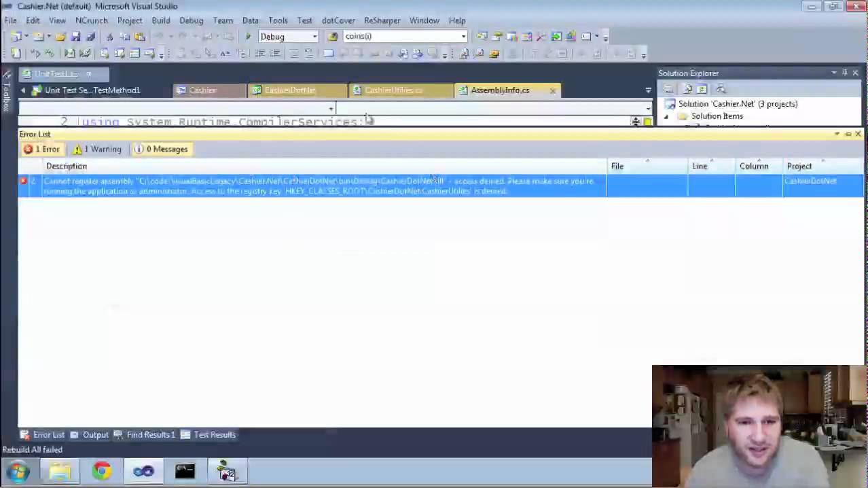Screen dimensions: 868x488
Task: Open the File menu
Action: pyautogui.click(x=11, y=20)
